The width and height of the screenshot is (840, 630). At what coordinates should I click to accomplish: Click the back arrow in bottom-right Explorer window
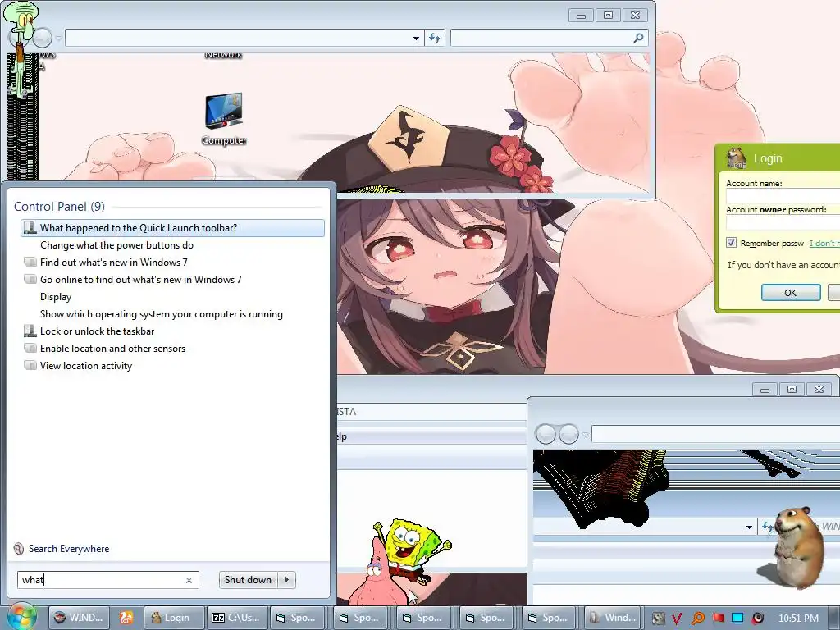(546, 434)
